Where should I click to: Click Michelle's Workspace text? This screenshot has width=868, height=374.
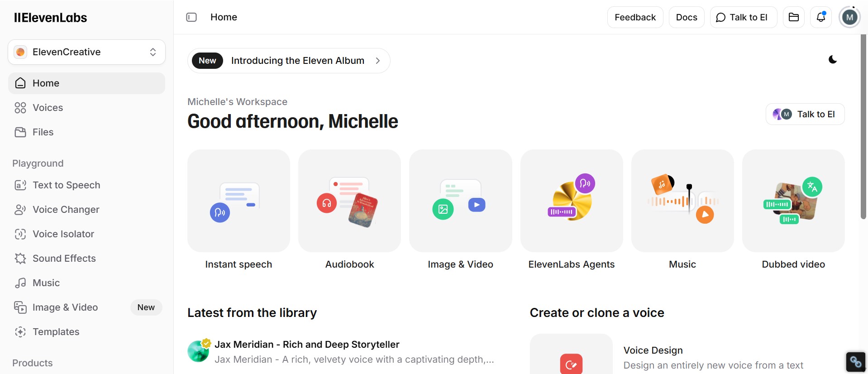coord(238,102)
